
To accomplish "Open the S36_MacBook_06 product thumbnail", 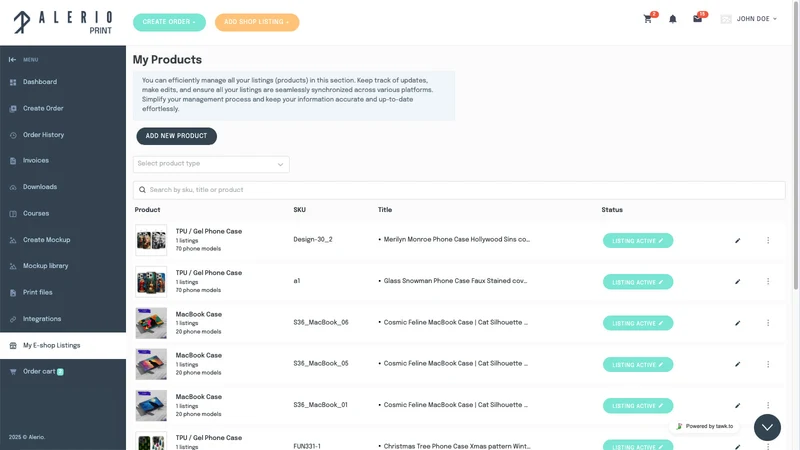I will [x=151, y=323].
